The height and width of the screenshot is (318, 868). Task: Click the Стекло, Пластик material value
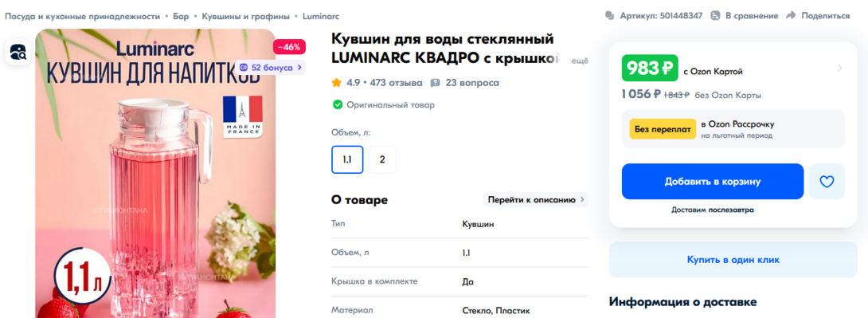pos(496,311)
